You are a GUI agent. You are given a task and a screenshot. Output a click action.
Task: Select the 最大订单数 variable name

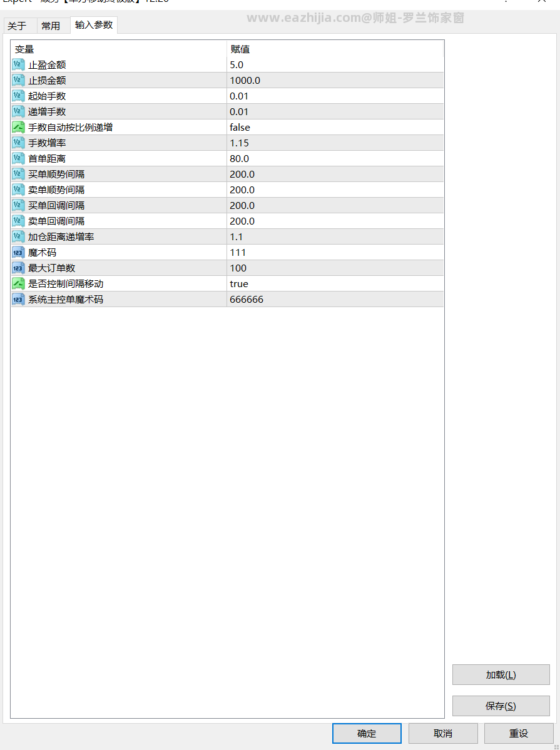[x=52, y=268]
